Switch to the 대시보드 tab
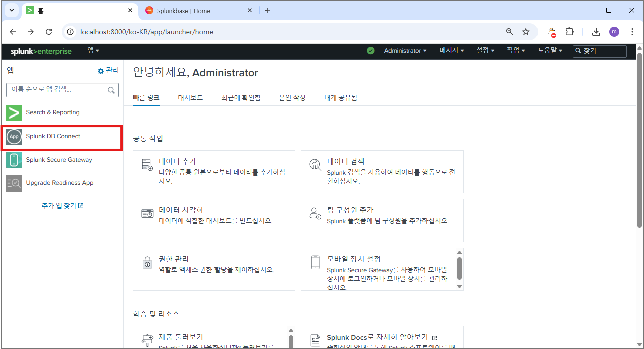 pos(190,98)
